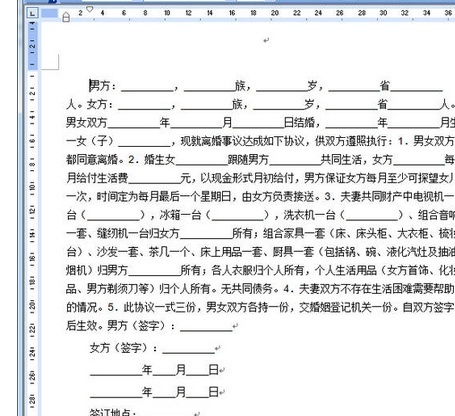The width and height of the screenshot is (455, 416).
Task: Click the phrase '由女方负责接送'
Action: pos(278,196)
